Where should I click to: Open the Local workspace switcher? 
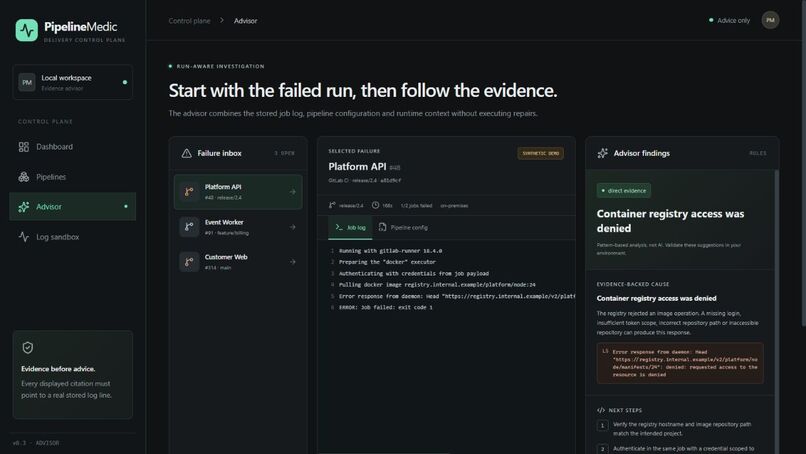click(x=72, y=82)
